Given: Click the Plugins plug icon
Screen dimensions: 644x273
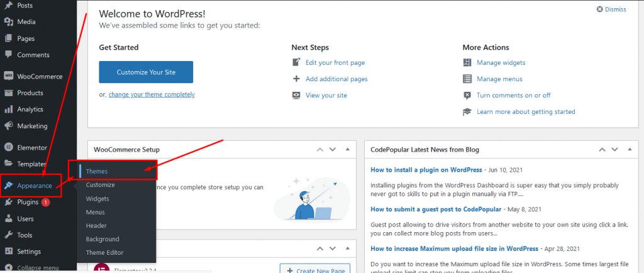Looking at the screenshot, I should click(8, 202).
